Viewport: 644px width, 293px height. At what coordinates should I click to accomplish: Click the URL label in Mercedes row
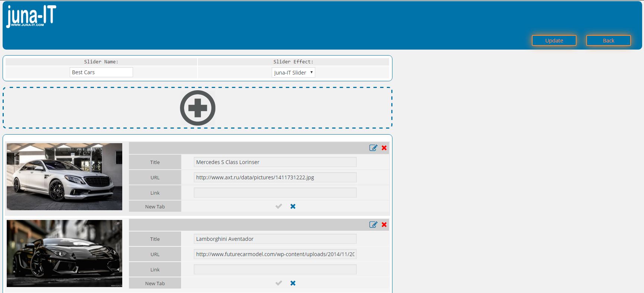155,177
